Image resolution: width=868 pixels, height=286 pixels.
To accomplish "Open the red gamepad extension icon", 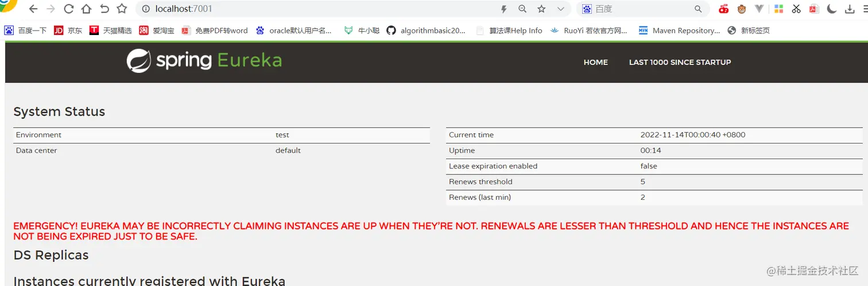I will [x=724, y=9].
